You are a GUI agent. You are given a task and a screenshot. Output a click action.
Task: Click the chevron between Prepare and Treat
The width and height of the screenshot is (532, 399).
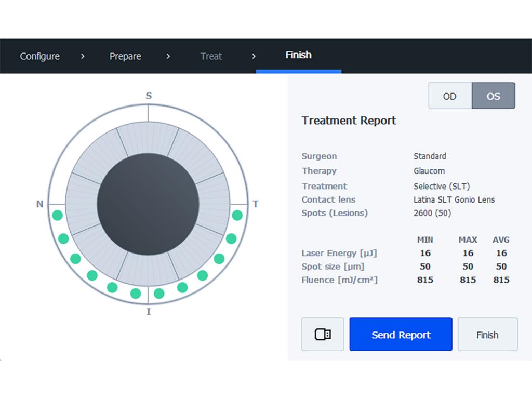(x=168, y=56)
